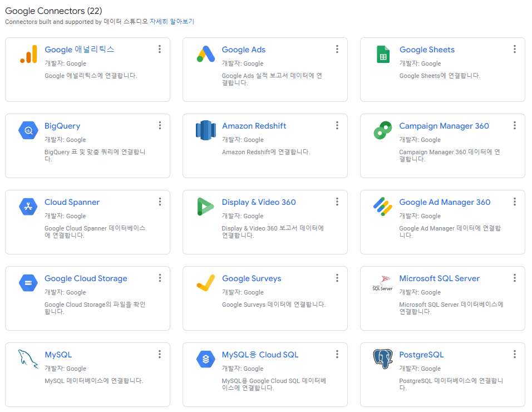Choose the Amazon Redshift connector title
The image size is (532, 412).
click(x=254, y=126)
